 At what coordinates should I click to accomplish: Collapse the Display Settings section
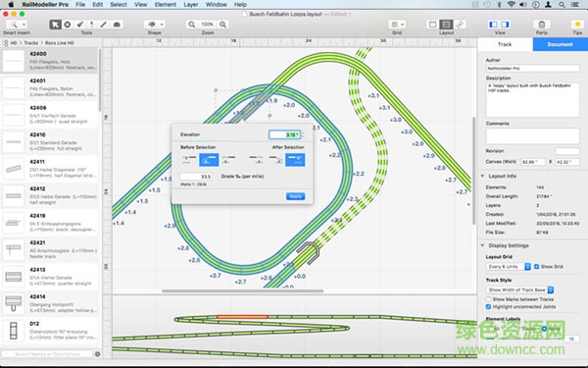click(x=482, y=245)
